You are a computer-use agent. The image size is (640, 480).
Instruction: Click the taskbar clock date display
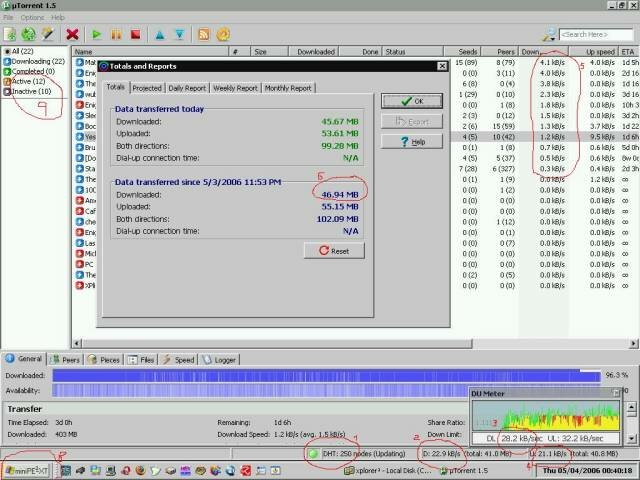pos(587,471)
